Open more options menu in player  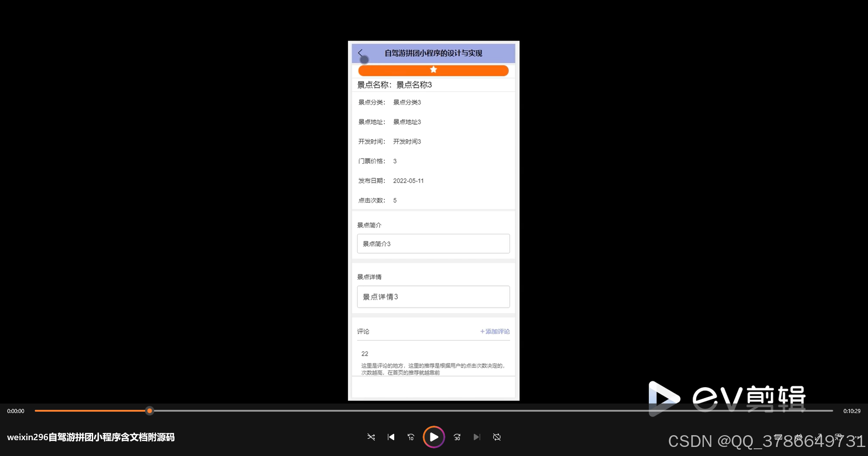tap(858, 437)
